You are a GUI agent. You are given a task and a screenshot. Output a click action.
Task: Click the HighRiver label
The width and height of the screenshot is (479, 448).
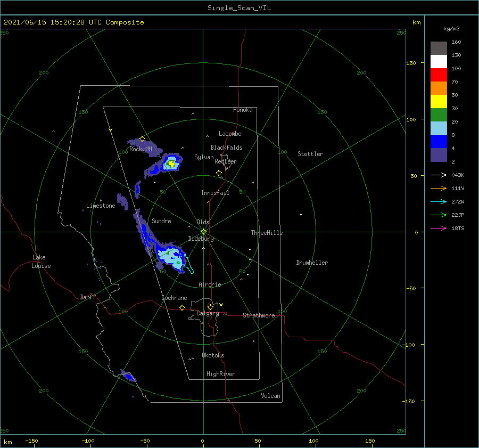coord(221,374)
